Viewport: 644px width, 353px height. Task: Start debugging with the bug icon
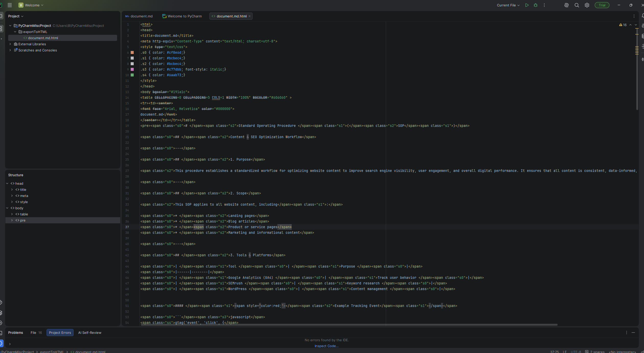pyautogui.click(x=536, y=5)
